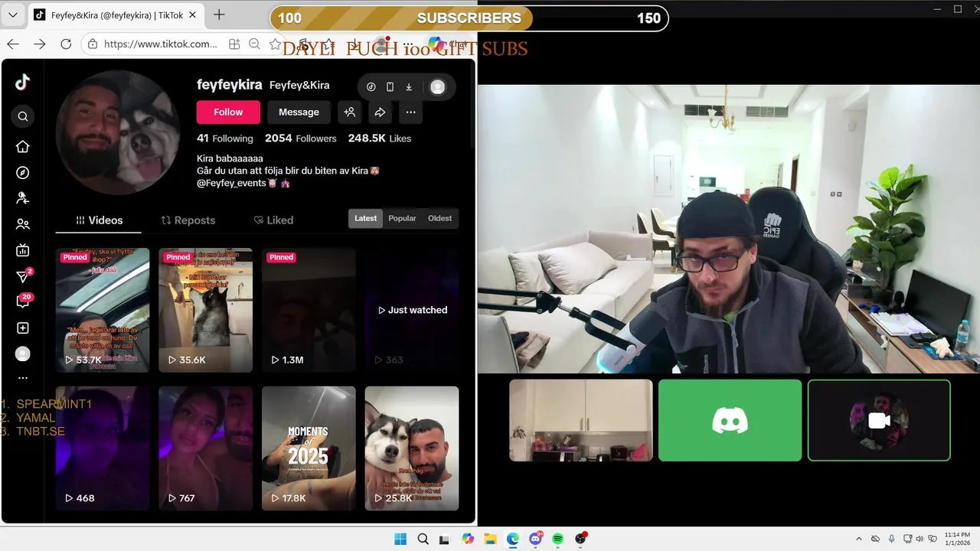This screenshot has width=980, height=551.
Task: Open pinned video with 1.3M views
Action: coord(309,310)
